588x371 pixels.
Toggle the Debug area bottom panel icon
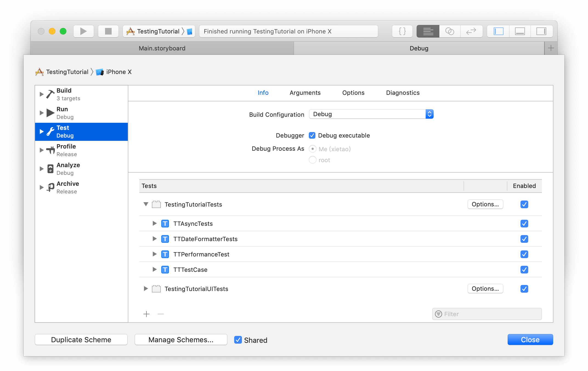point(520,31)
